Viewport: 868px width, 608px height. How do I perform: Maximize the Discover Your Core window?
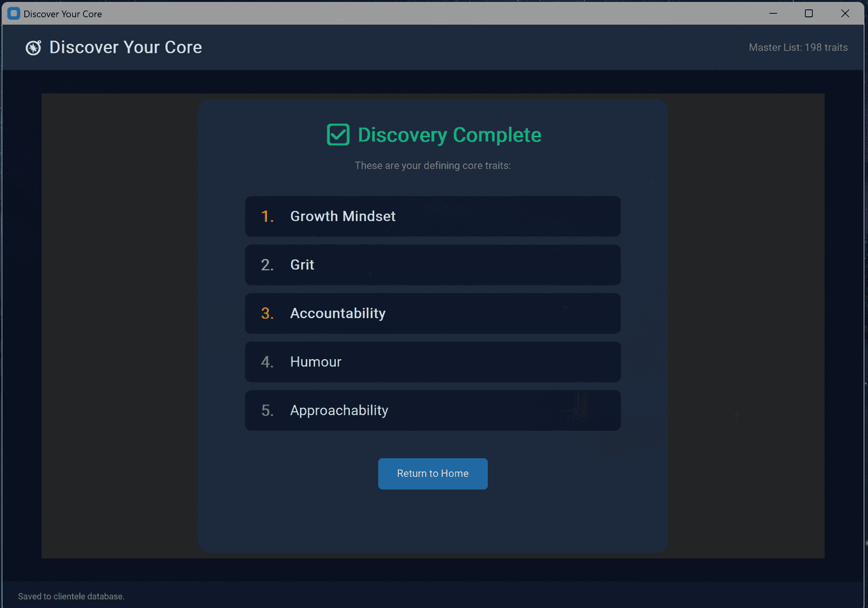[x=809, y=14]
